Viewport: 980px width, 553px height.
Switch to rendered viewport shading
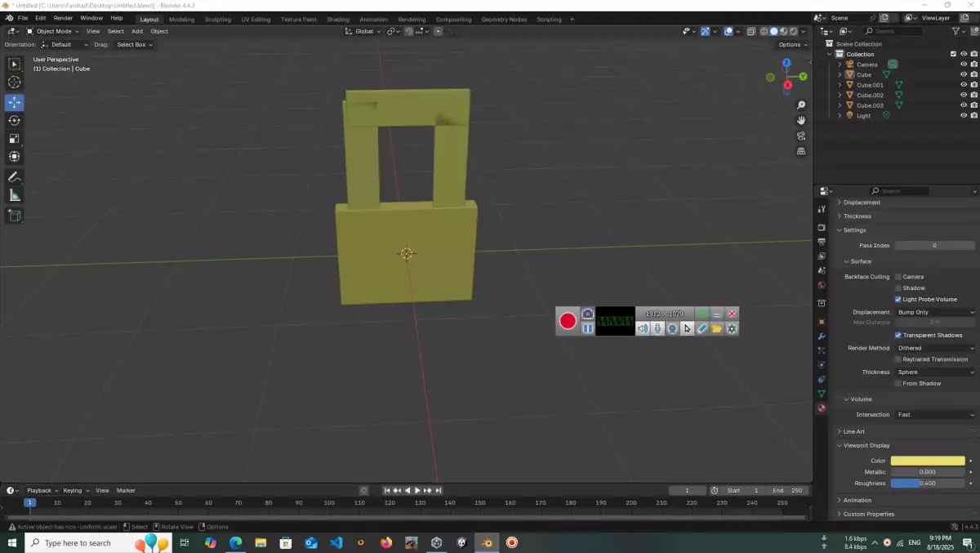coord(792,31)
